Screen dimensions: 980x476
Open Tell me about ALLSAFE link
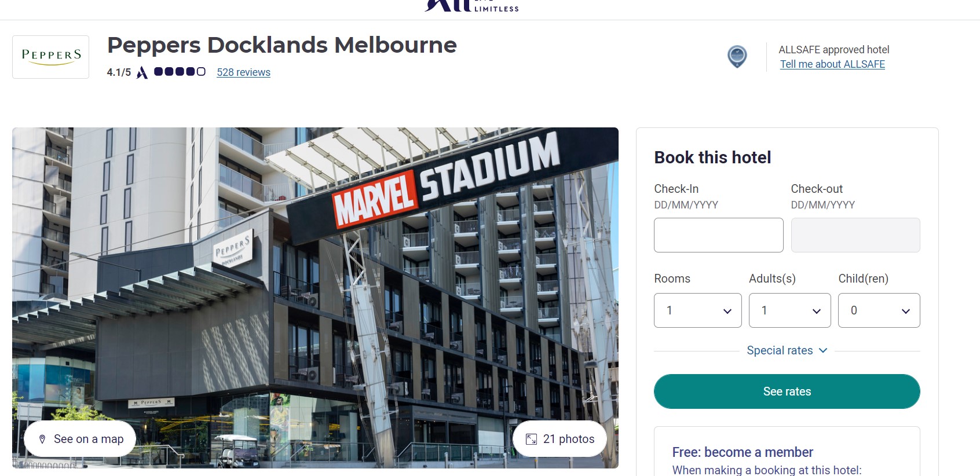pos(832,64)
